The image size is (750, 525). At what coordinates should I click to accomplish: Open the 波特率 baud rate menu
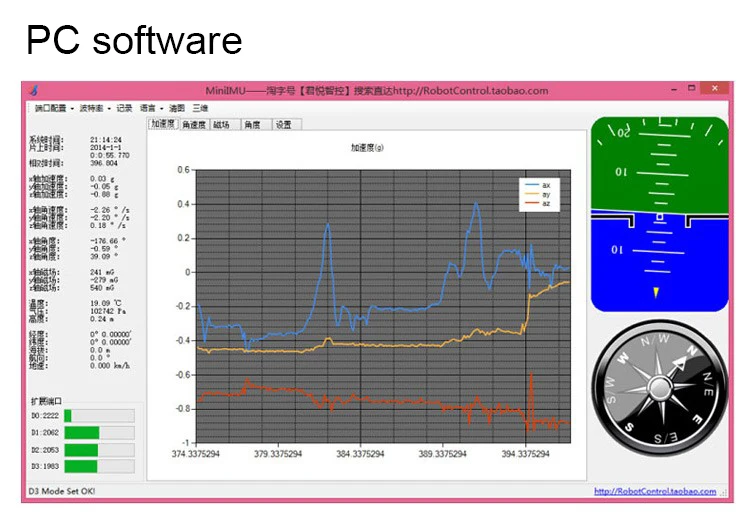tap(91, 108)
